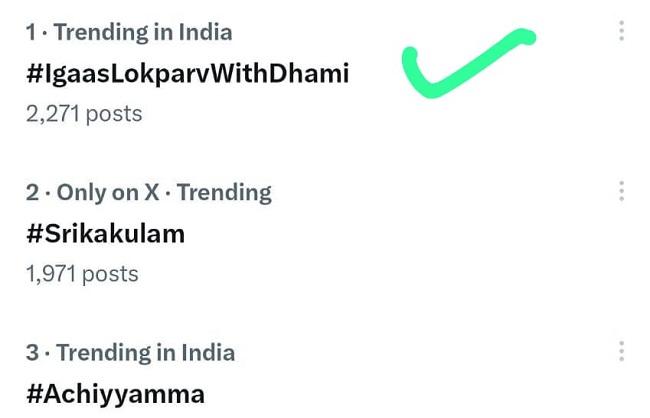Open more options for #IgaasLokparvWithDhami trend

click(621, 31)
